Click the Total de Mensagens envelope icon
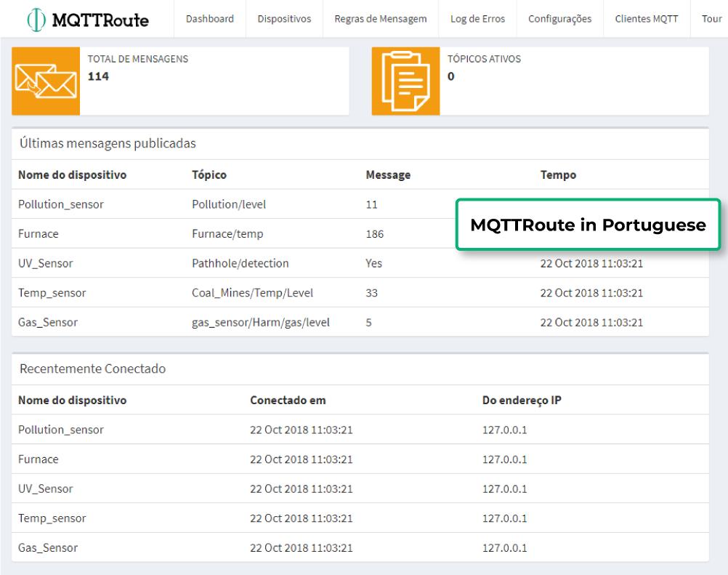 46,81
